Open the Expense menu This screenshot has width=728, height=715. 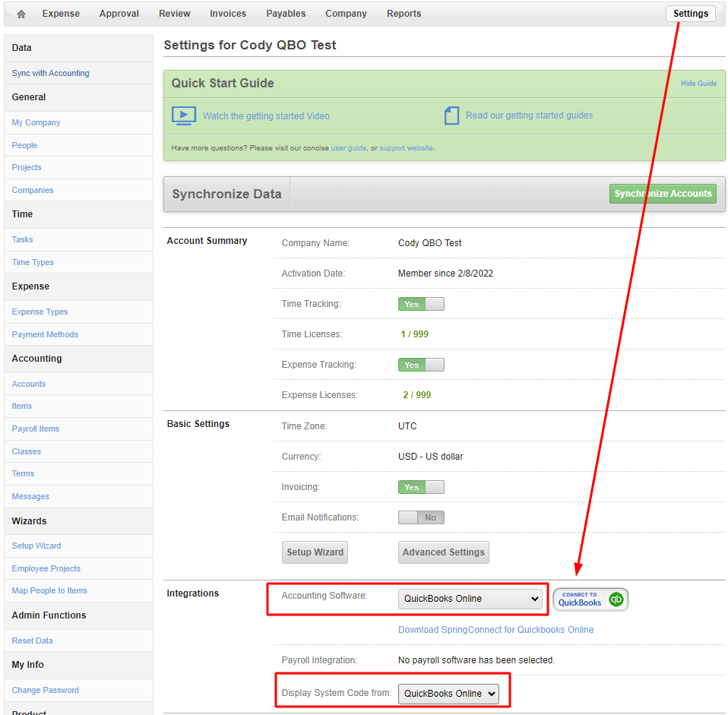pos(61,14)
